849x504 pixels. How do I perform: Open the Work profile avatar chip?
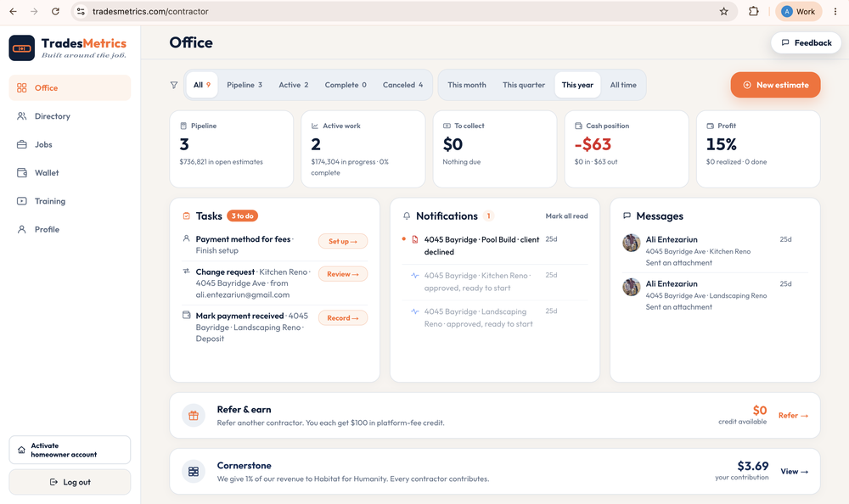(799, 11)
